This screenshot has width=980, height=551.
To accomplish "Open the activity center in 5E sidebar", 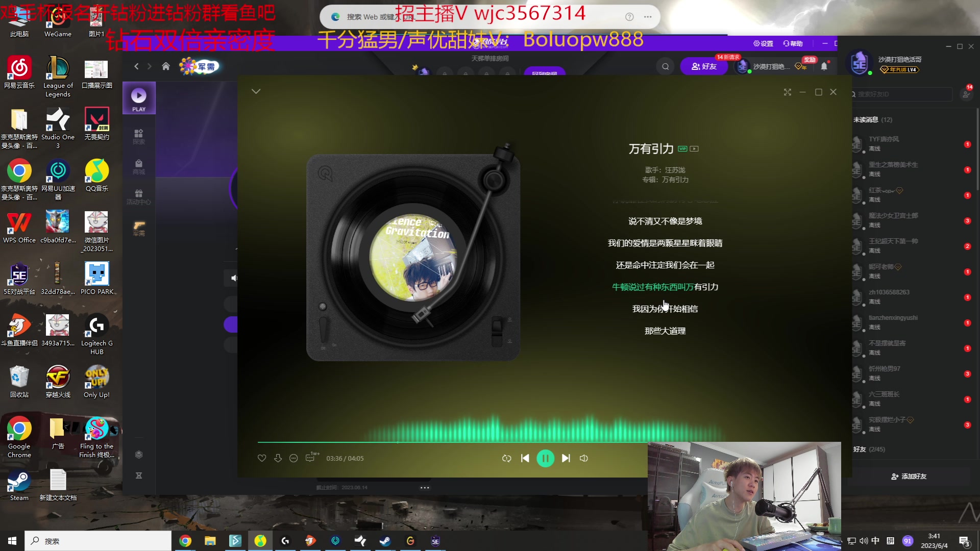I will tap(139, 196).
